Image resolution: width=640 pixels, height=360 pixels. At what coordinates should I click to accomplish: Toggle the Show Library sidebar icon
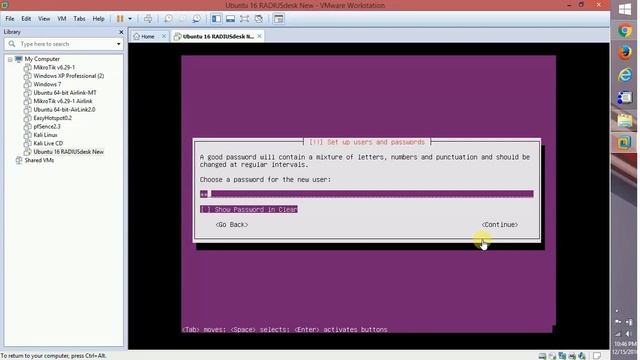[216, 19]
